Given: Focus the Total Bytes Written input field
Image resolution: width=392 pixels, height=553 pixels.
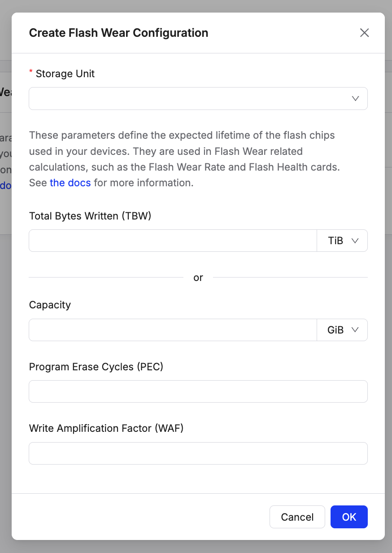Looking at the screenshot, I should pos(173,241).
